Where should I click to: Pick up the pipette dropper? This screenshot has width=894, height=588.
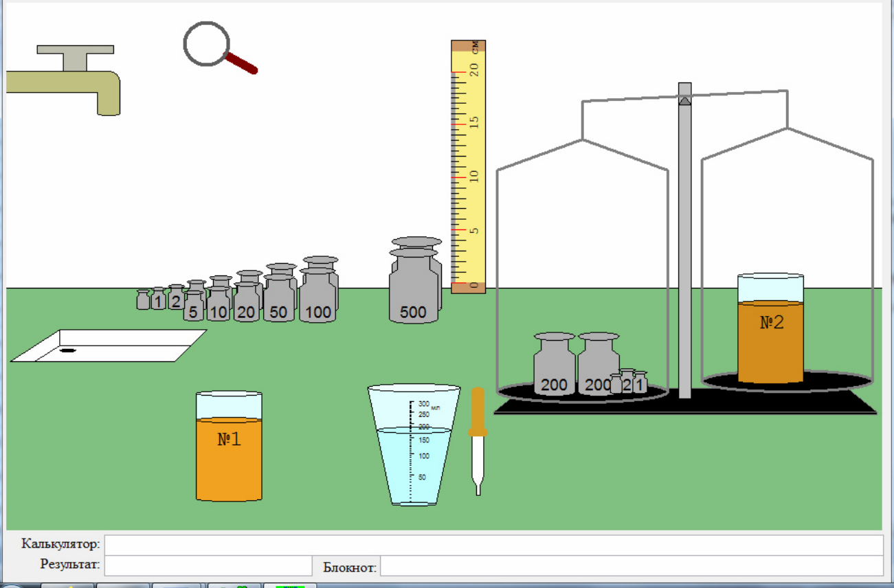478,441
